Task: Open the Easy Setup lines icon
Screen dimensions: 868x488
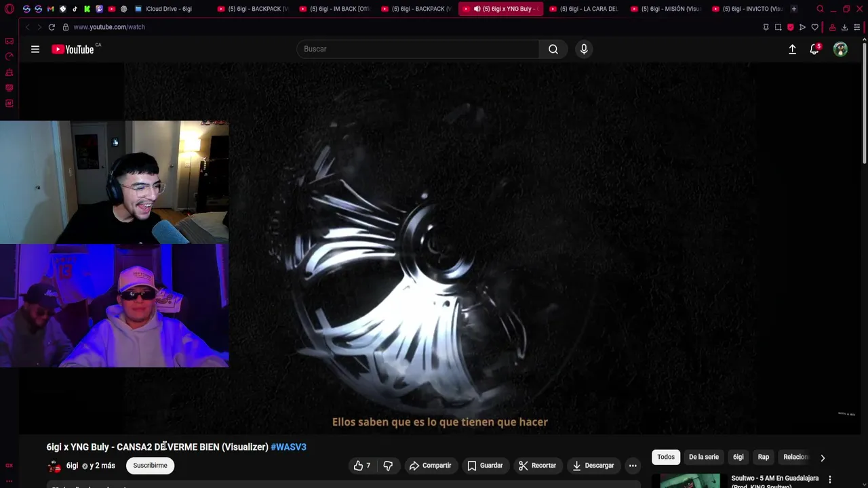Action: (856, 27)
